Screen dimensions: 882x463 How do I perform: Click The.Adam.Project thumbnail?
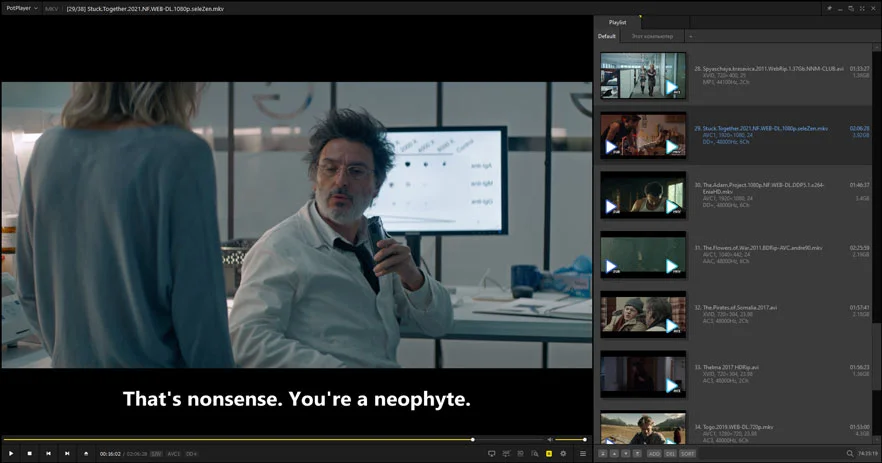(x=643, y=195)
